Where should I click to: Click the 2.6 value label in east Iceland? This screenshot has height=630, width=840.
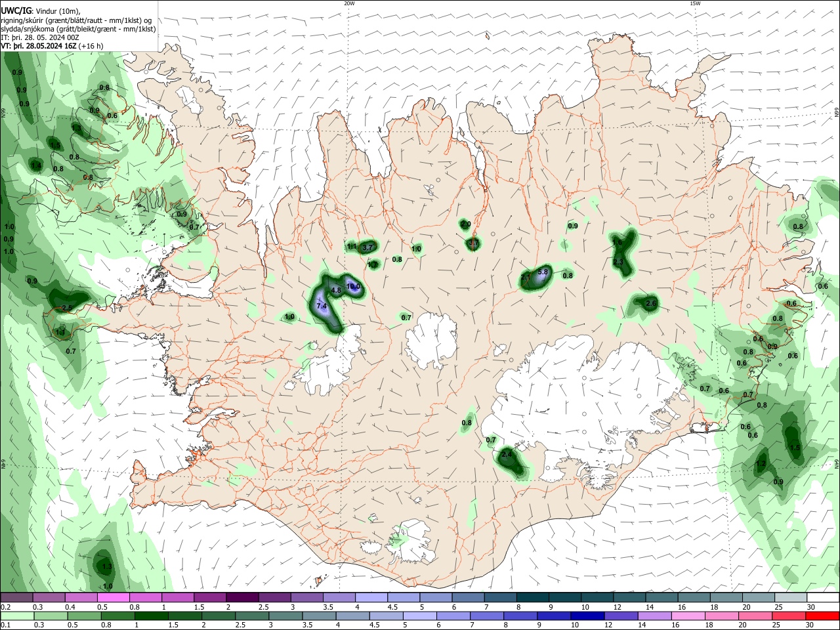(x=652, y=303)
